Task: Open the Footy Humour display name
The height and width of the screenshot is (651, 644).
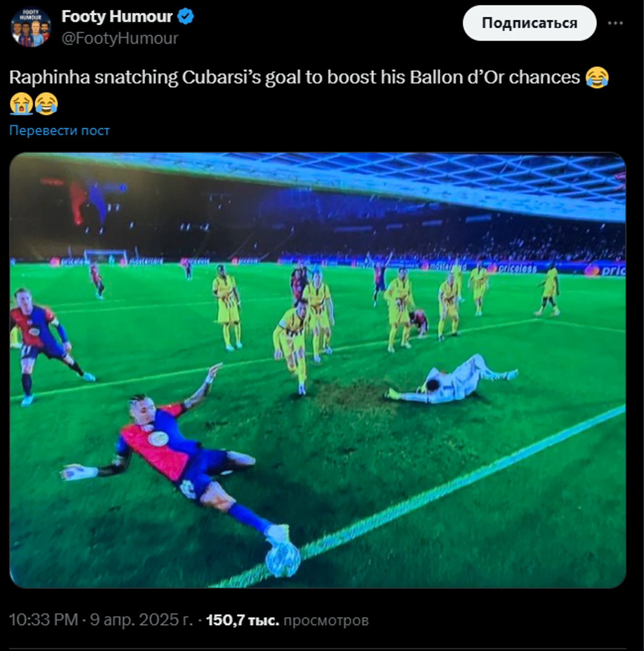Action: [x=117, y=17]
